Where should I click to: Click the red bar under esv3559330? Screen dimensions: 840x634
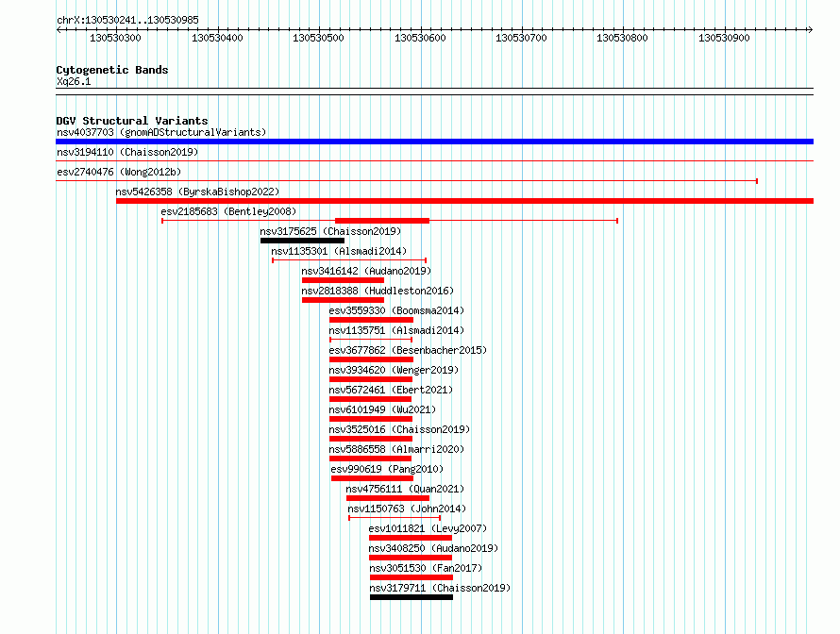(x=371, y=320)
